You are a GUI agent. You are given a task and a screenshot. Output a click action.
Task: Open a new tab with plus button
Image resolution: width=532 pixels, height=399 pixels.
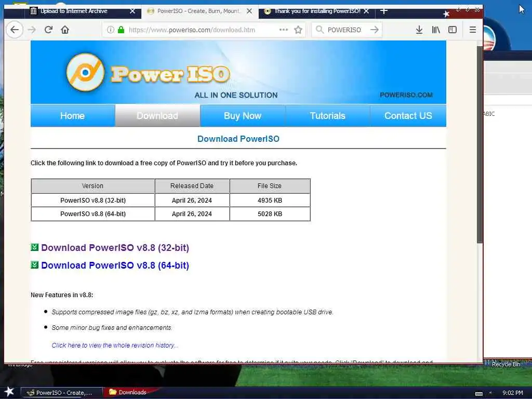[x=384, y=11]
